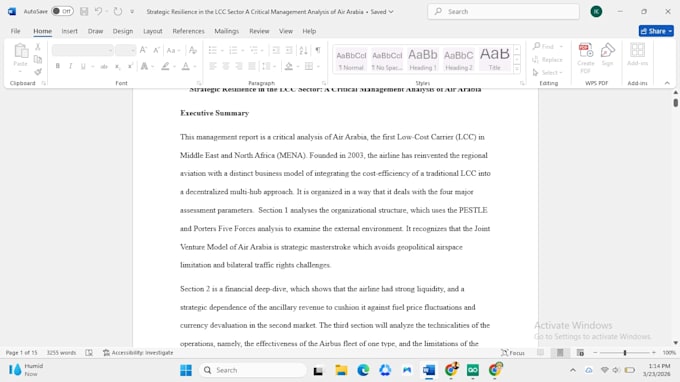
Task: Toggle Strikethrough formatting
Action: pos(104,66)
